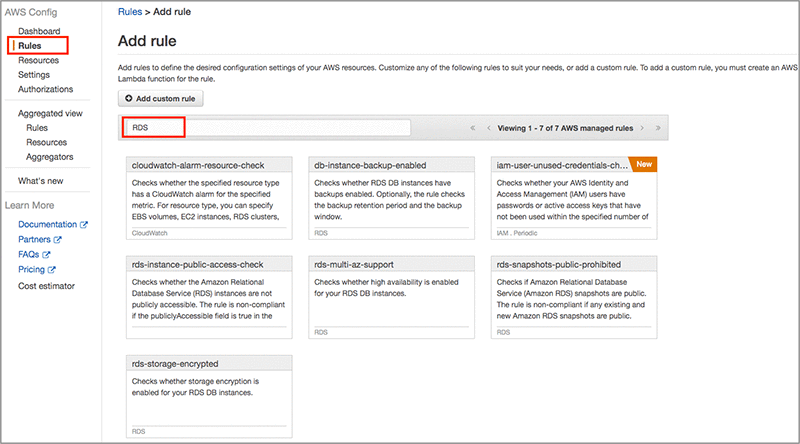Click the RDS rule filter search field
This screenshot has width=800, height=444.
[266, 128]
